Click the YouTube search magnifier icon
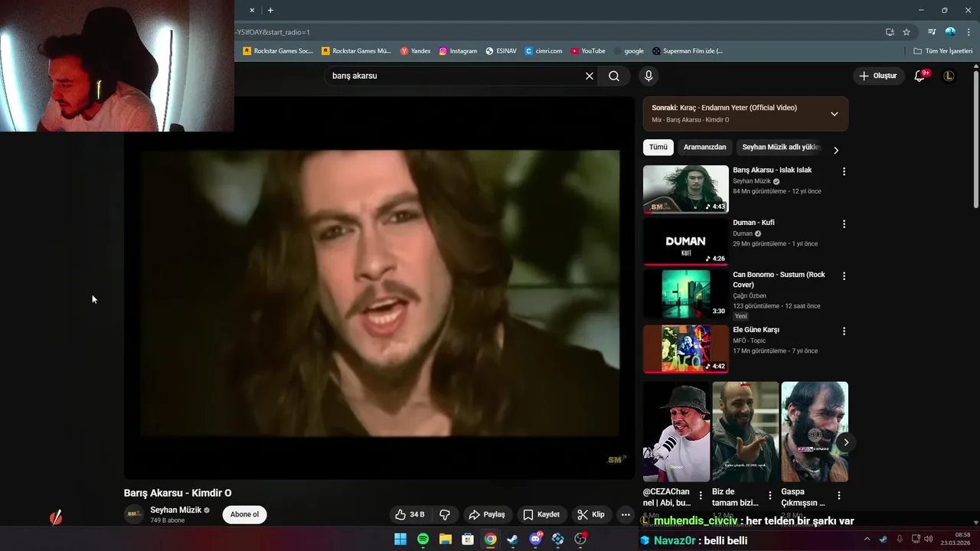 tap(614, 76)
